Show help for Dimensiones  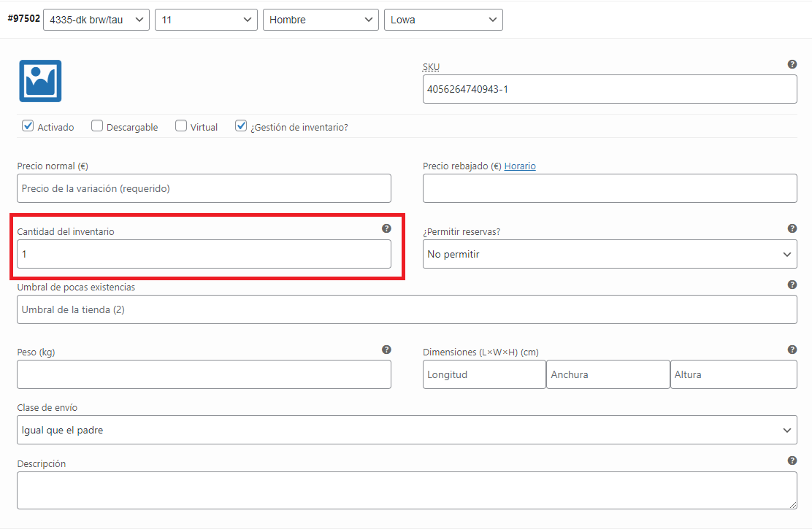[792, 350]
